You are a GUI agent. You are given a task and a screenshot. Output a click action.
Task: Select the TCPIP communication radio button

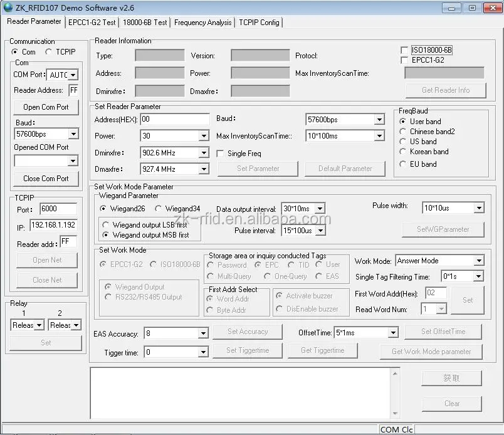[49, 52]
